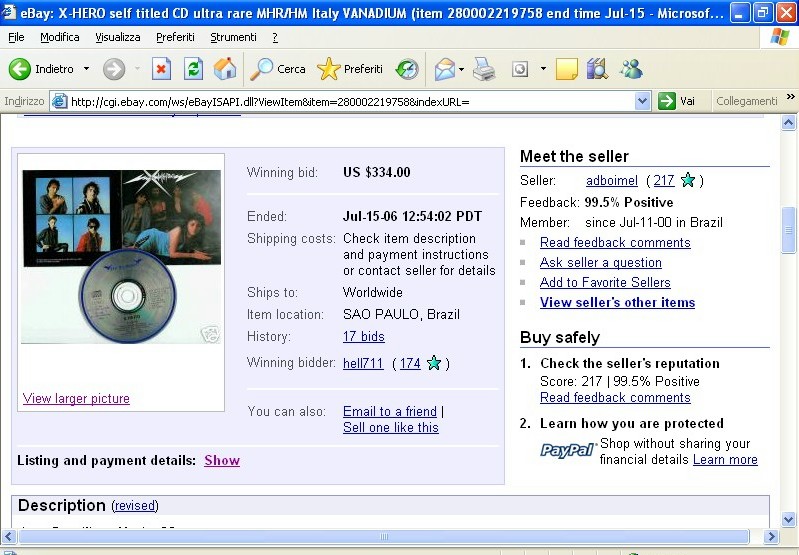Click vertical scrollbar up arrow
The image size is (799, 555).
pyautogui.click(x=788, y=123)
